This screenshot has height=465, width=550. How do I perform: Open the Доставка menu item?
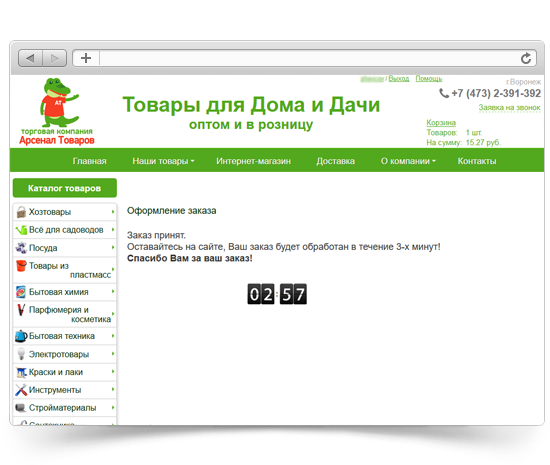[x=335, y=161]
